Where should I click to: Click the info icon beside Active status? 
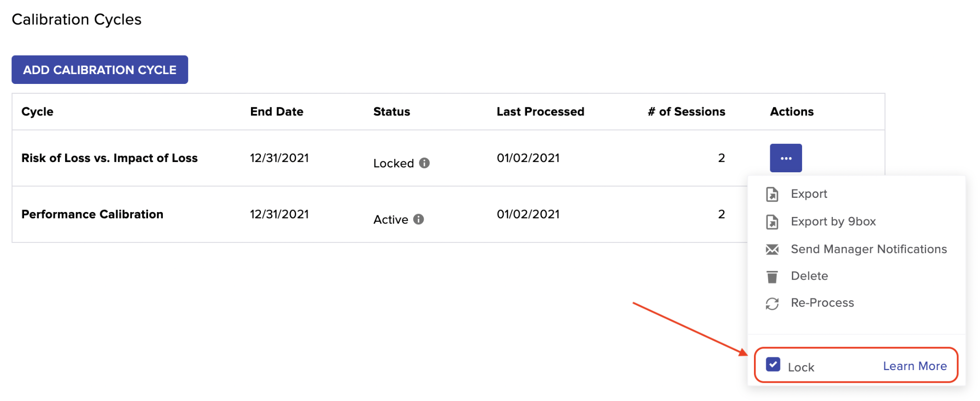(x=418, y=219)
